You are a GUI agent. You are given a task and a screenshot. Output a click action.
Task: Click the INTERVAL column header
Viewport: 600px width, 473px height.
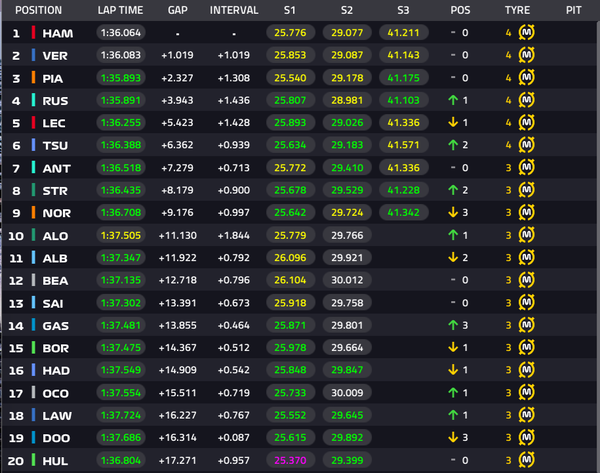pos(234,10)
